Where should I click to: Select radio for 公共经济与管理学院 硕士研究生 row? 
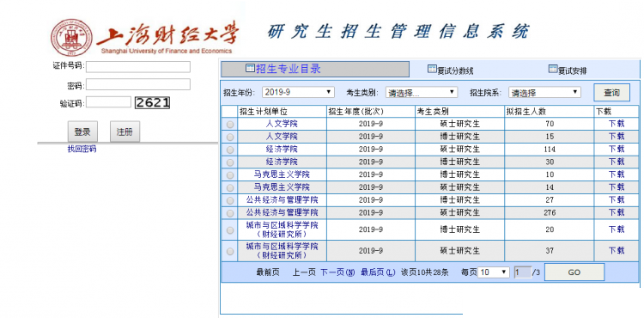[x=230, y=213]
